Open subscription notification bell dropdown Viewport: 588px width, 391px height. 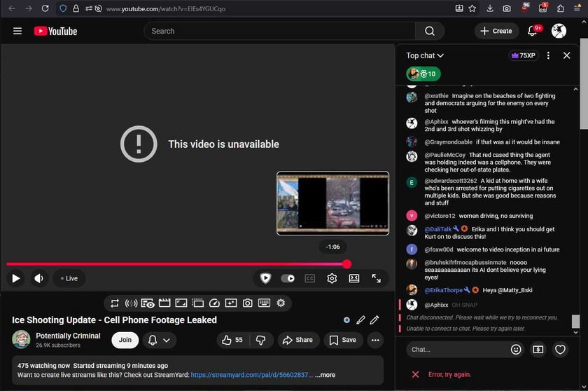tap(159, 340)
